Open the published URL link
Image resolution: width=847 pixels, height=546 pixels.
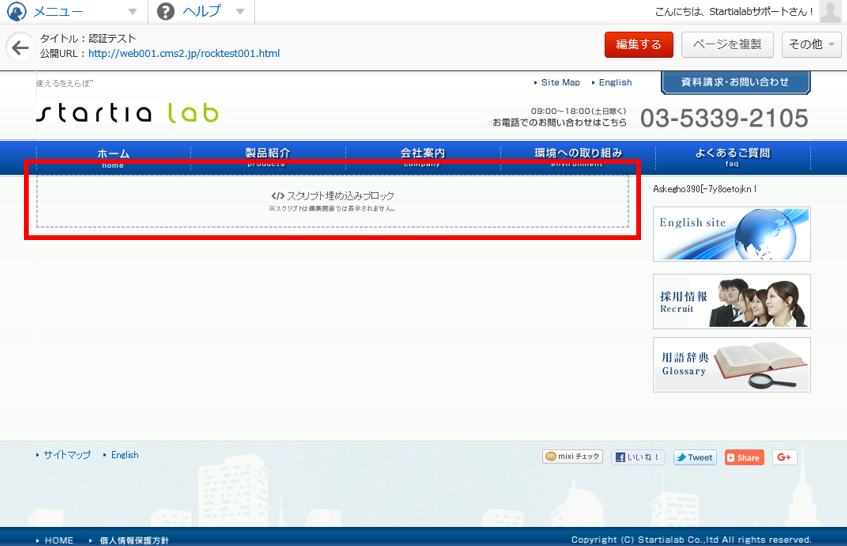pyautogui.click(x=184, y=53)
